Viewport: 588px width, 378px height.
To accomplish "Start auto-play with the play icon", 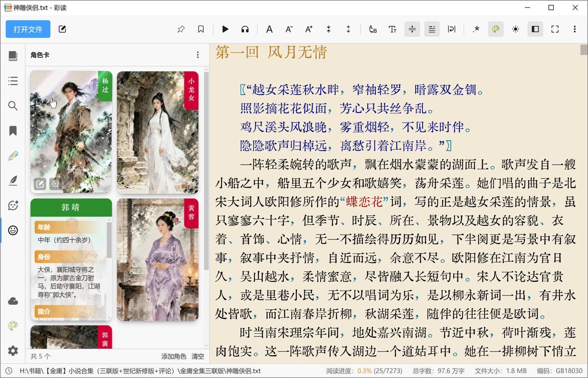I will pos(225,29).
